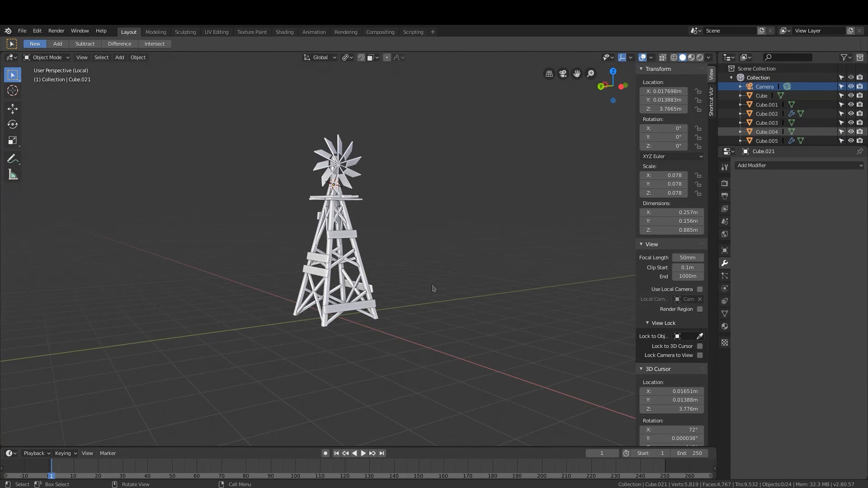Open the Render menu in the top bar

coord(56,31)
